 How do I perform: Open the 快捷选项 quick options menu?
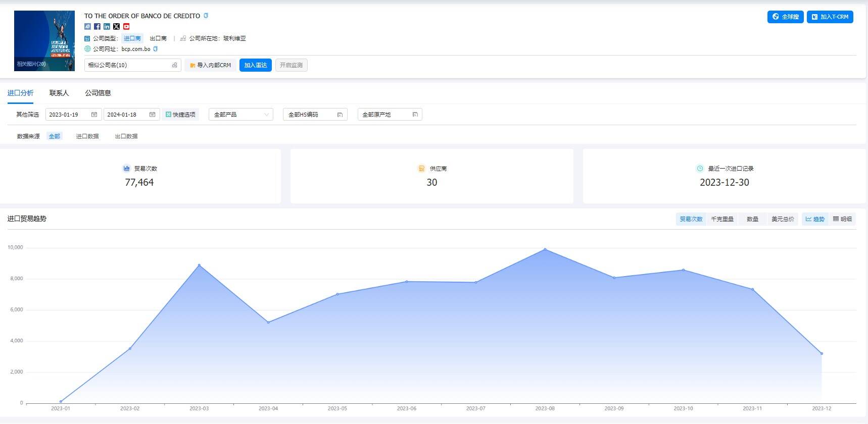180,115
